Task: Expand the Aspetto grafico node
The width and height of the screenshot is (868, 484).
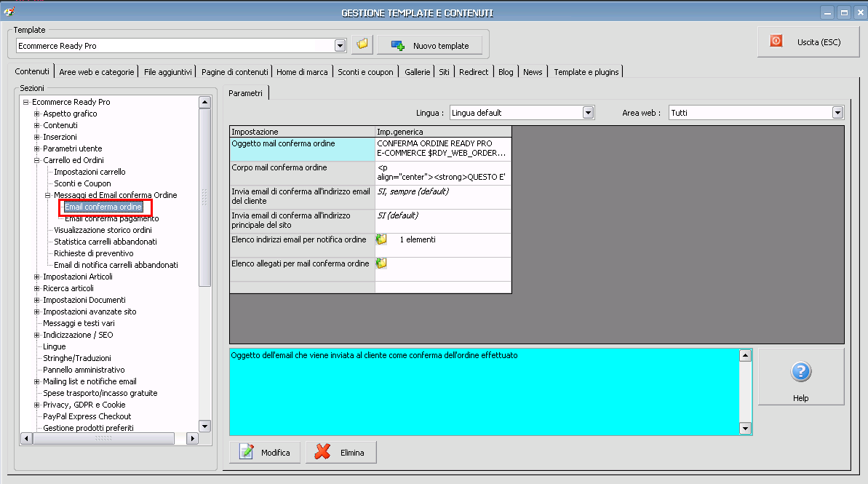Action: point(36,114)
